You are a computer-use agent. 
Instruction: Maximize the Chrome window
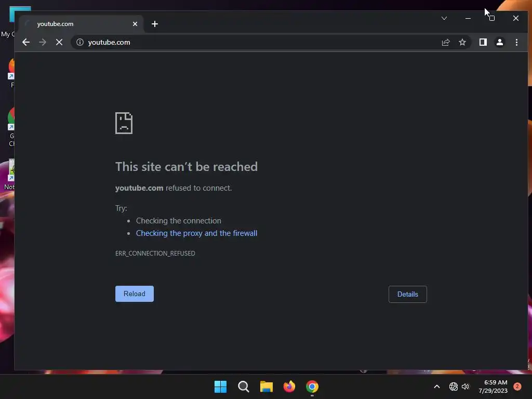point(492,18)
